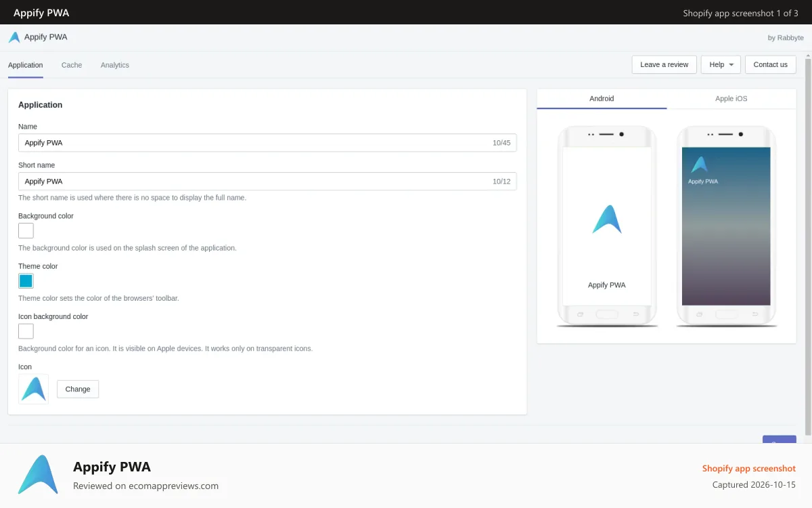Screen dimensions: 812x508
Task: Select the Android preview tab
Action: [x=602, y=98]
